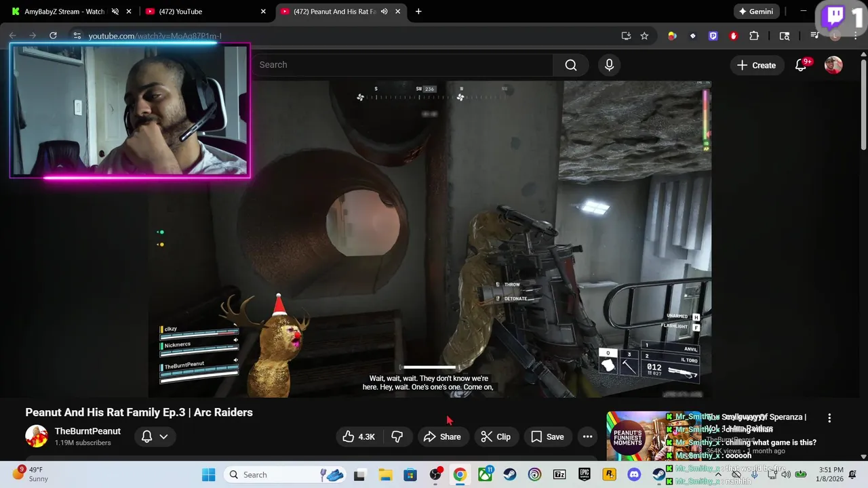Share the Peanut And His Rat Family video

tap(442, 437)
